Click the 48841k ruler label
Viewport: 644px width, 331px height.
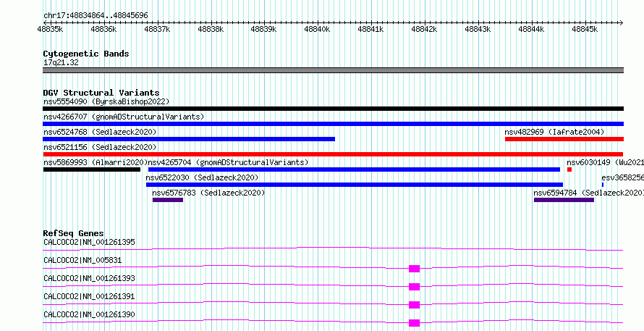371,29
